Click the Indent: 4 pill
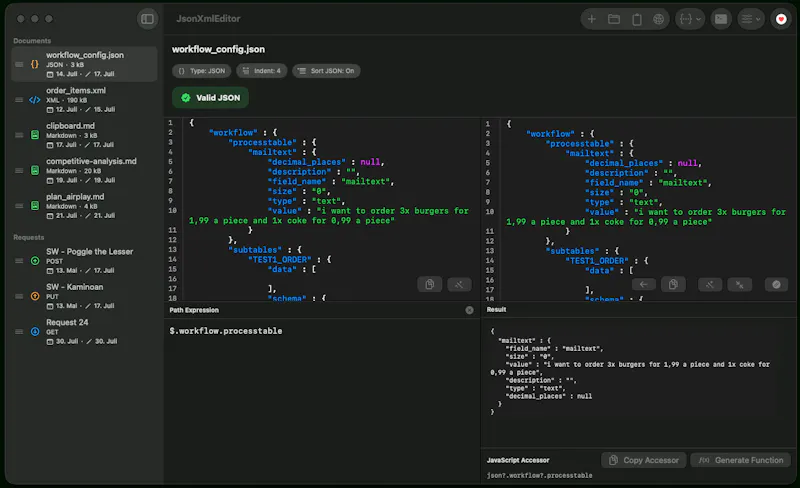800x488 pixels. pyautogui.click(x=261, y=71)
